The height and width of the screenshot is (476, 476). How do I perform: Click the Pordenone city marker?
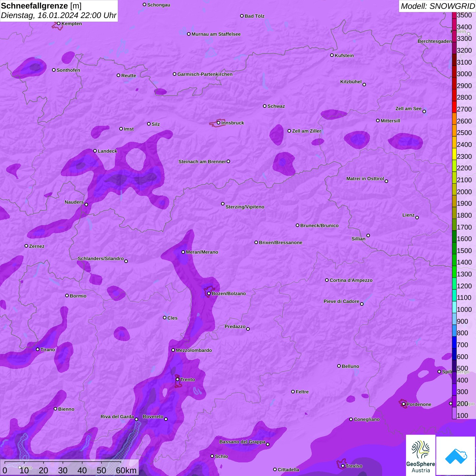(x=404, y=404)
